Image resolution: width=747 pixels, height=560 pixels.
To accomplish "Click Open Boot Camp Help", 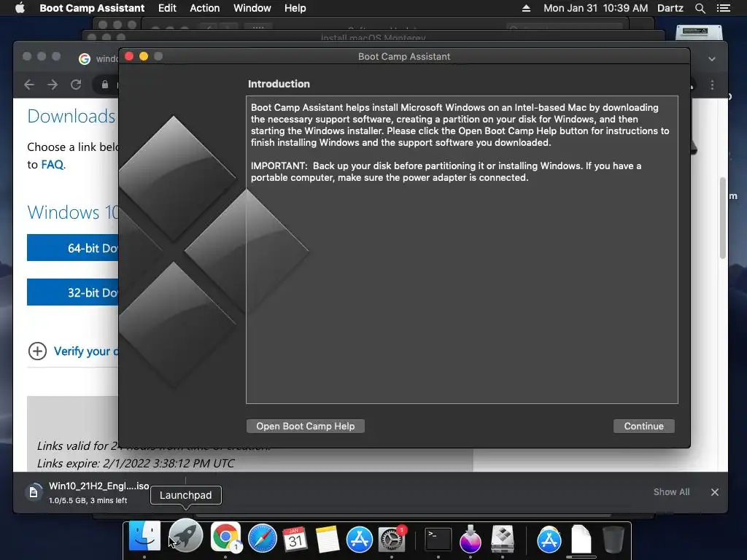I will 306,426.
